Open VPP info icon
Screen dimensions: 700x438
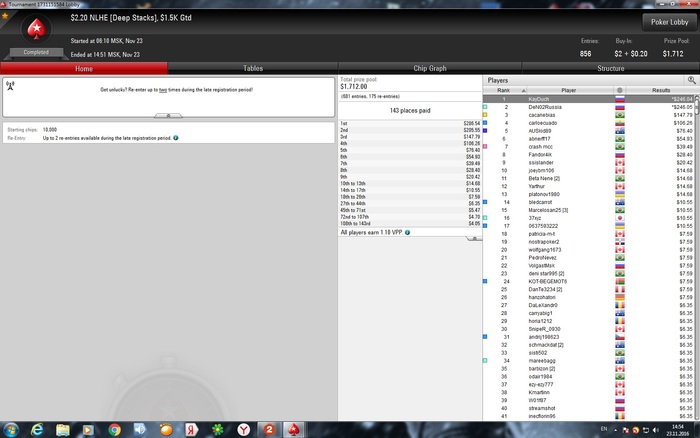point(407,232)
